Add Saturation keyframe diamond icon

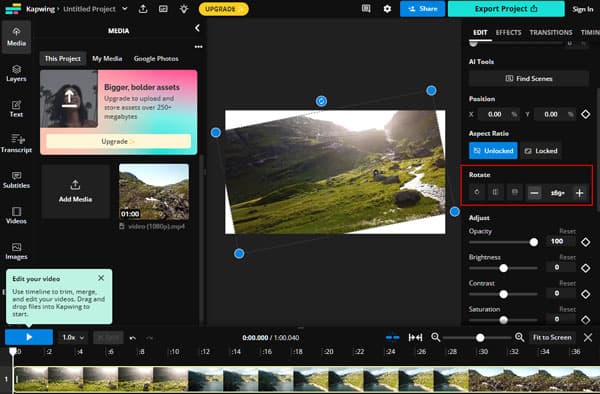click(x=585, y=320)
